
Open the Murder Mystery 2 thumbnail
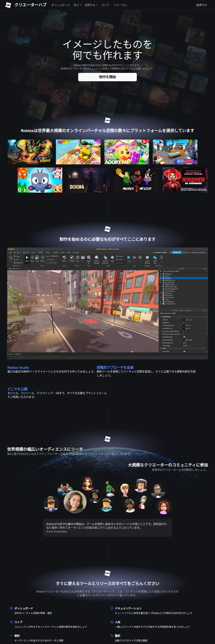137,180
